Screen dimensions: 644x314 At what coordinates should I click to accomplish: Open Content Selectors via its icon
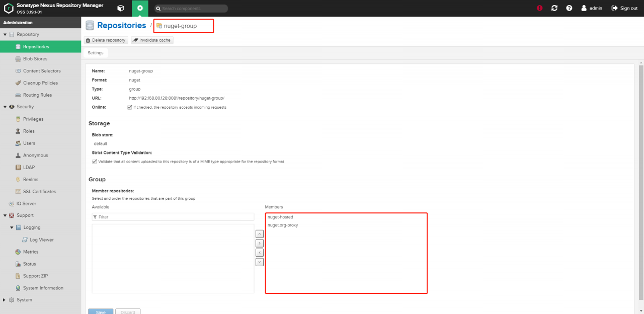pos(19,71)
